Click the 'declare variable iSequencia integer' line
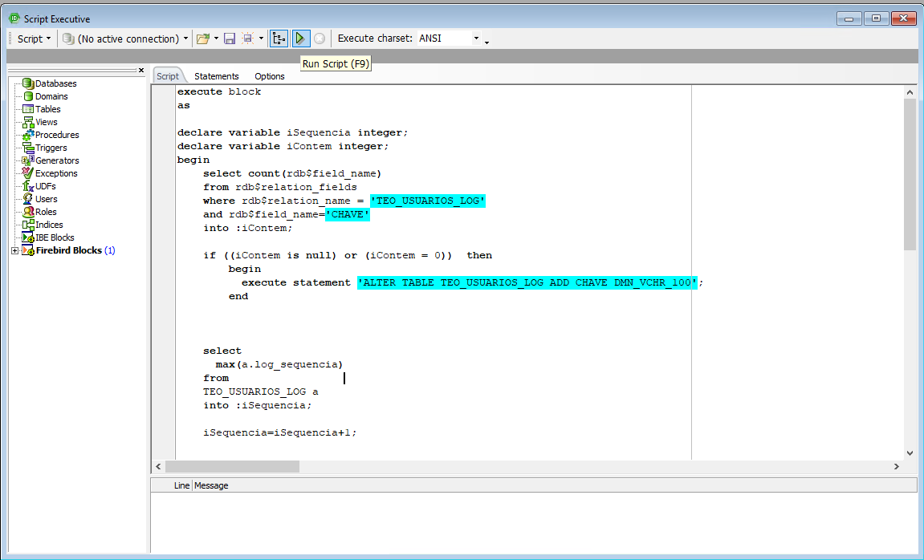This screenshot has width=924, height=560. click(293, 132)
